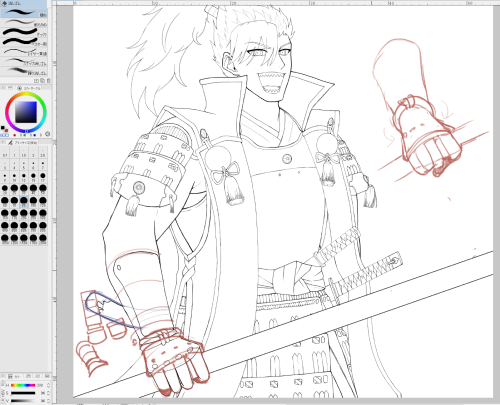Select the black main color swatch
This screenshot has height=405, width=500.
(x=3, y=128)
